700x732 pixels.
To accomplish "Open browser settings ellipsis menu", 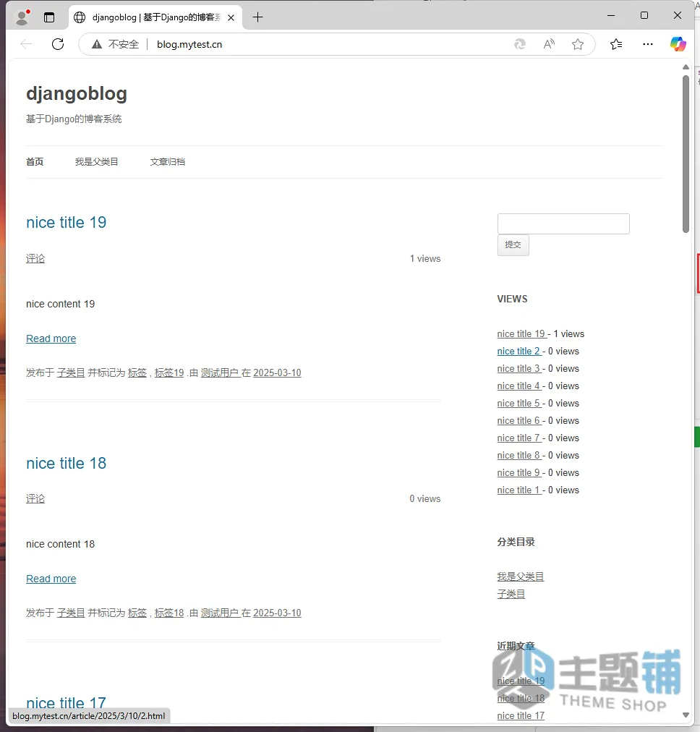I will [648, 44].
